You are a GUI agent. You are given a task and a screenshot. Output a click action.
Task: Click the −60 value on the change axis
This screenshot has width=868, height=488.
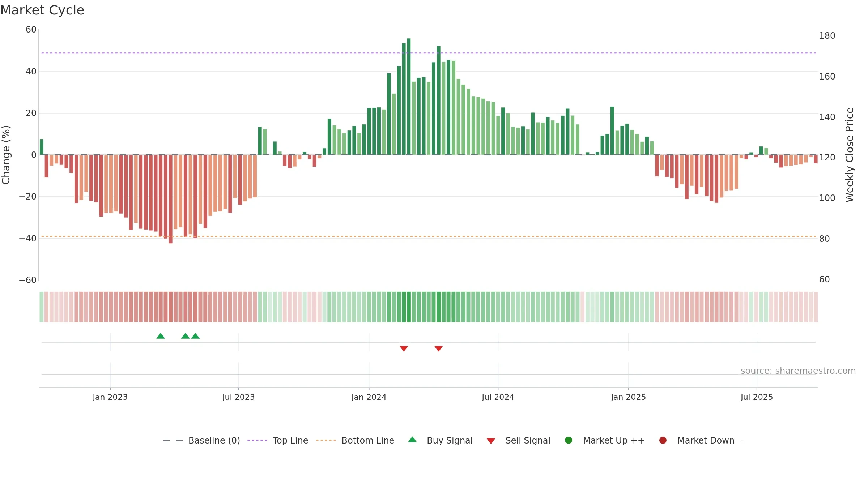click(x=28, y=280)
